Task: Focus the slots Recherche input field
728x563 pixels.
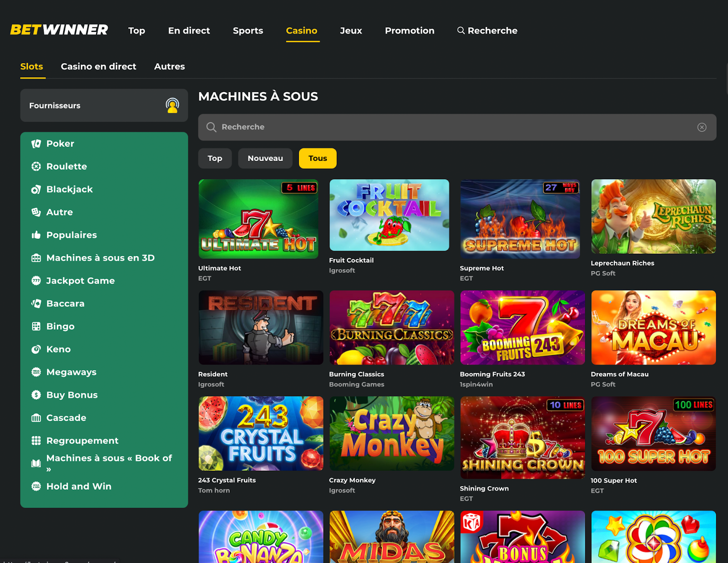Action: coord(457,127)
